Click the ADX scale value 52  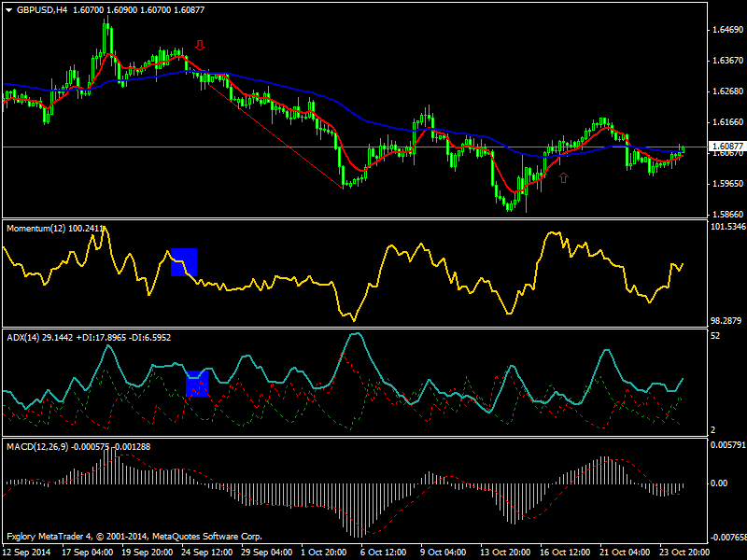point(713,335)
